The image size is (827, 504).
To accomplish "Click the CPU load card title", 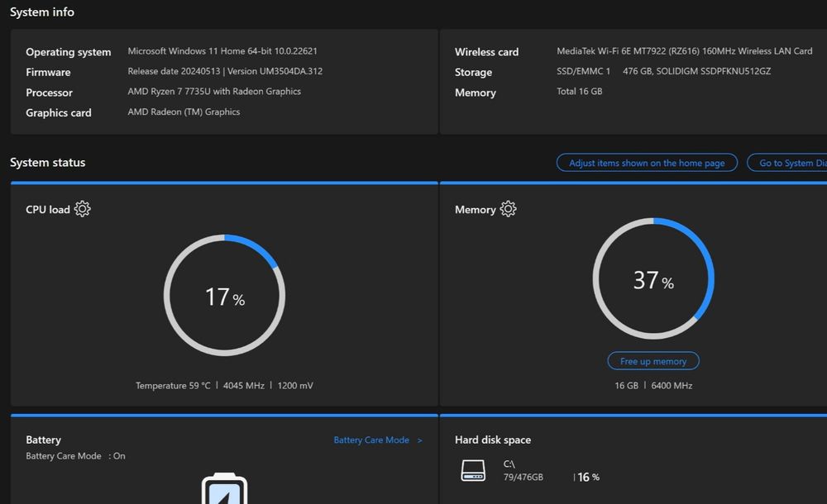I will pos(47,209).
